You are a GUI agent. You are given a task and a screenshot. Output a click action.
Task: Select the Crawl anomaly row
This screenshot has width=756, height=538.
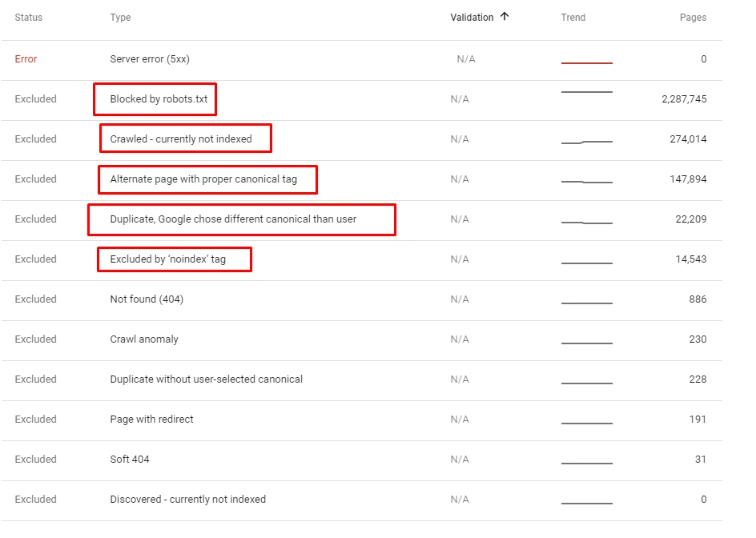144,339
